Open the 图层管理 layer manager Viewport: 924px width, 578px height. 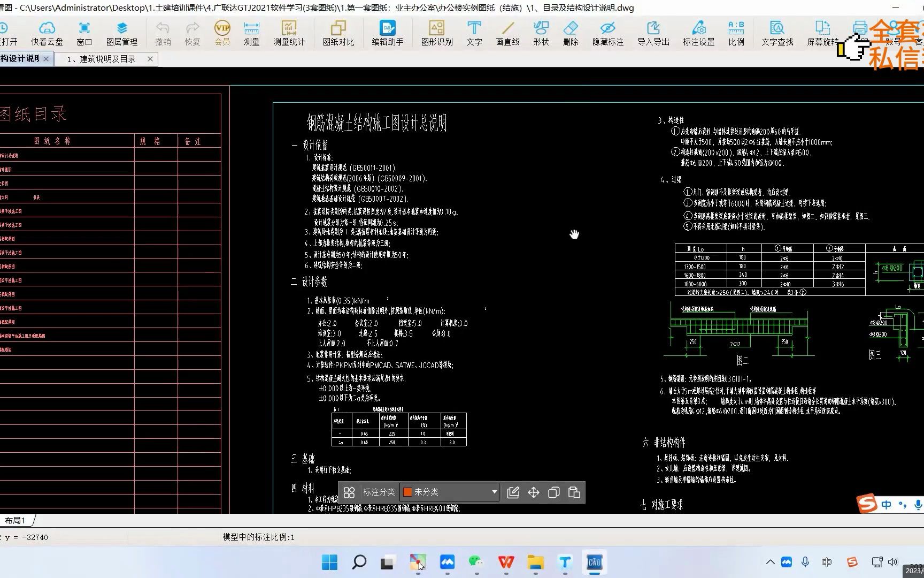(122, 33)
